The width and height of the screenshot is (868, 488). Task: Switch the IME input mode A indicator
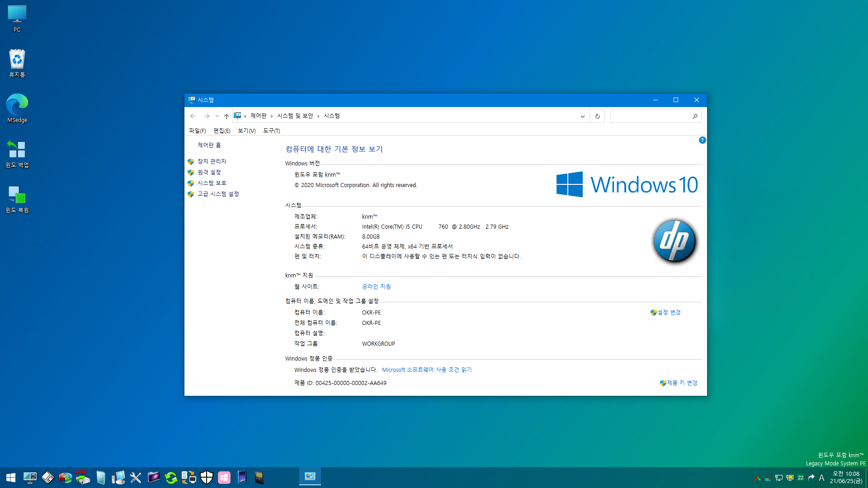(821, 478)
